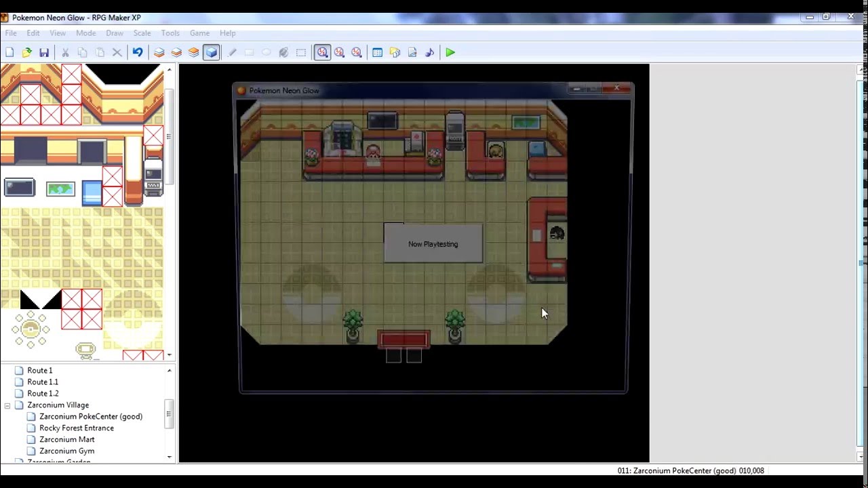Collapse the Zarconium Village tree node
868x488 pixels.
click(x=7, y=405)
